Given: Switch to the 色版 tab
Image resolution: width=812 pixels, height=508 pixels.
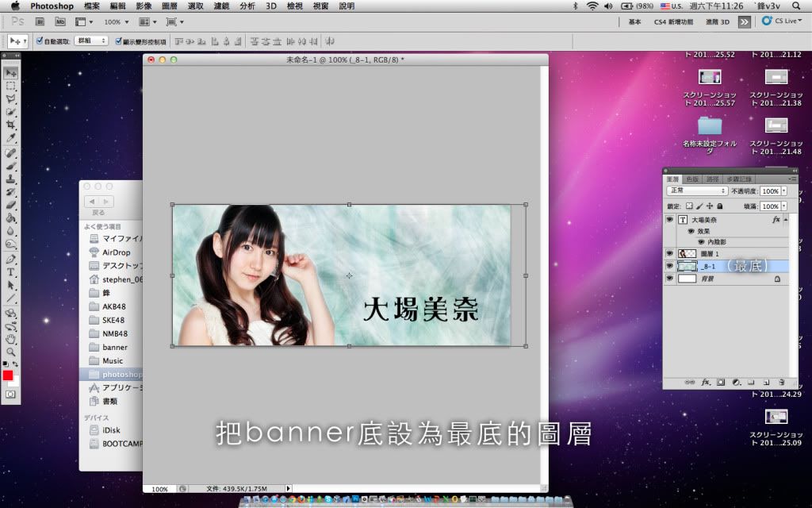Looking at the screenshot, I should tap(692, 179).
